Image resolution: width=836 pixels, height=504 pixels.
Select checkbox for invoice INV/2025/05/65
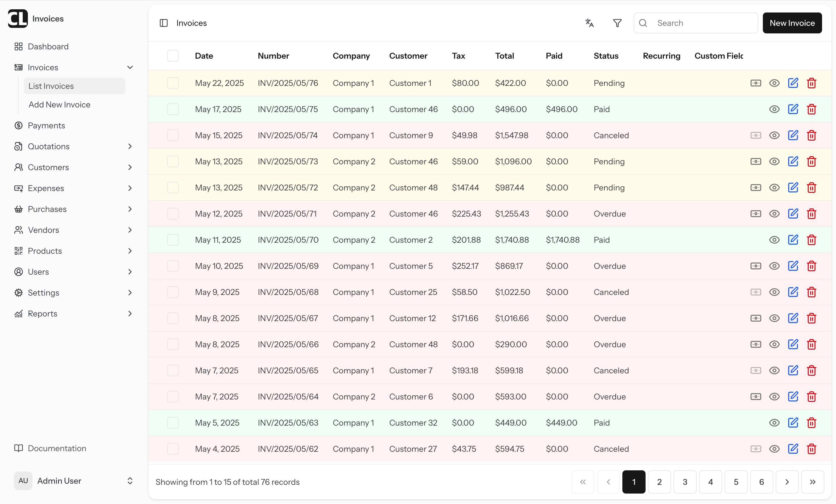(173, 371)
